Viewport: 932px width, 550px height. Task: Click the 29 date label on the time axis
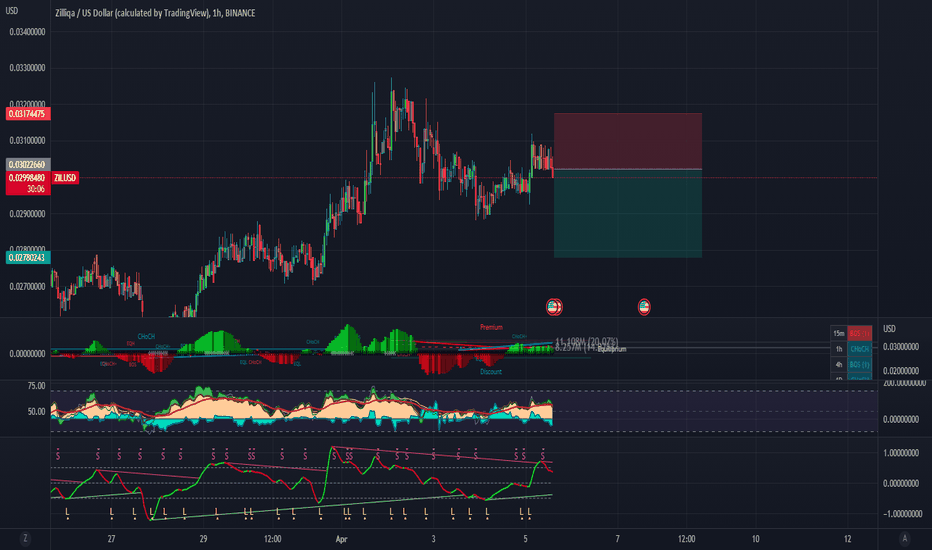(x=203, y=539)
